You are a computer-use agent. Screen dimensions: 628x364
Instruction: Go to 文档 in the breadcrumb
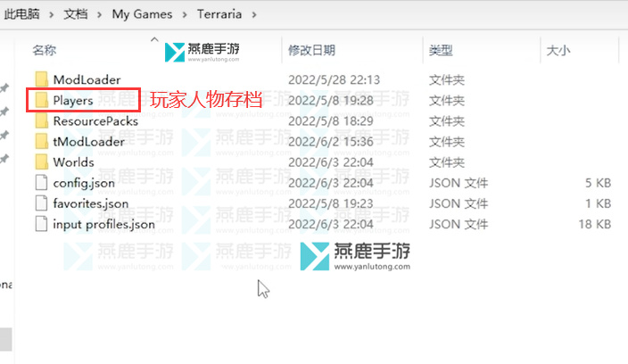coord(76,14)
